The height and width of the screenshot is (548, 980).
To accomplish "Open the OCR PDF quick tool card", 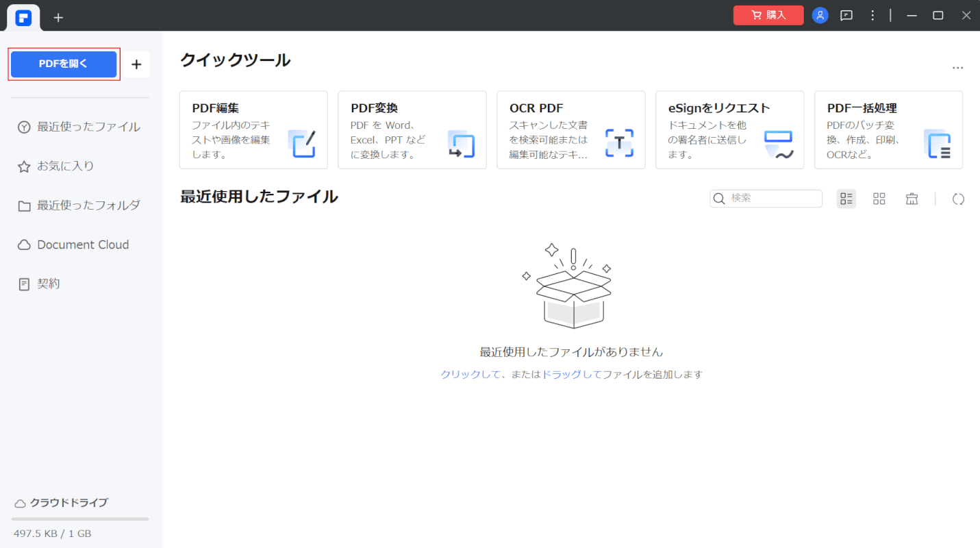I will (x=571, y=130).
